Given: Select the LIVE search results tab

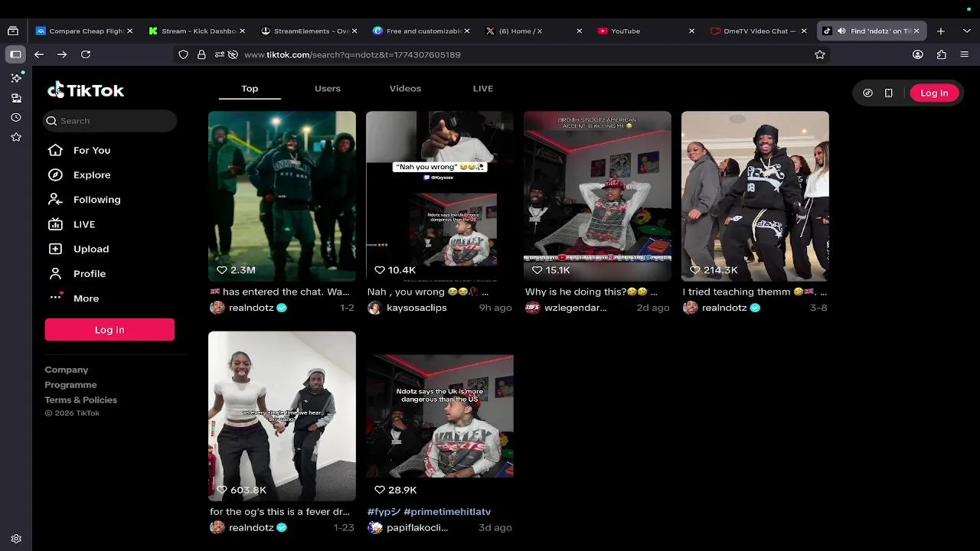Looking at the screenshot, I should [x=483, y=88].
